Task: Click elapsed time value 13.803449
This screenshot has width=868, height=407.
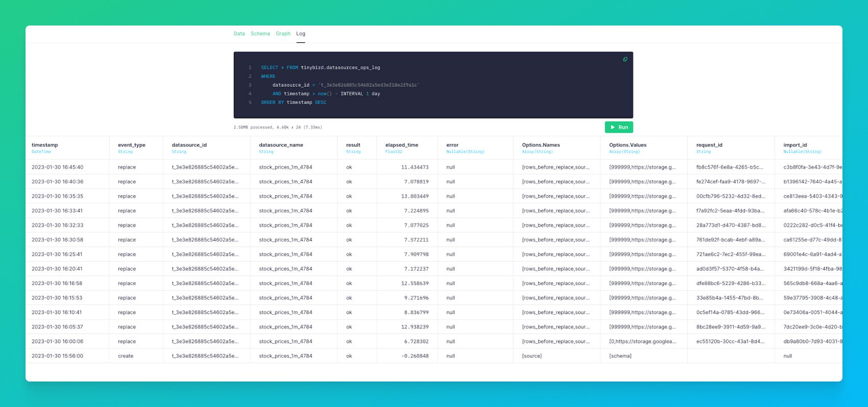Action: pyautogui.click(x=415, y=196)
